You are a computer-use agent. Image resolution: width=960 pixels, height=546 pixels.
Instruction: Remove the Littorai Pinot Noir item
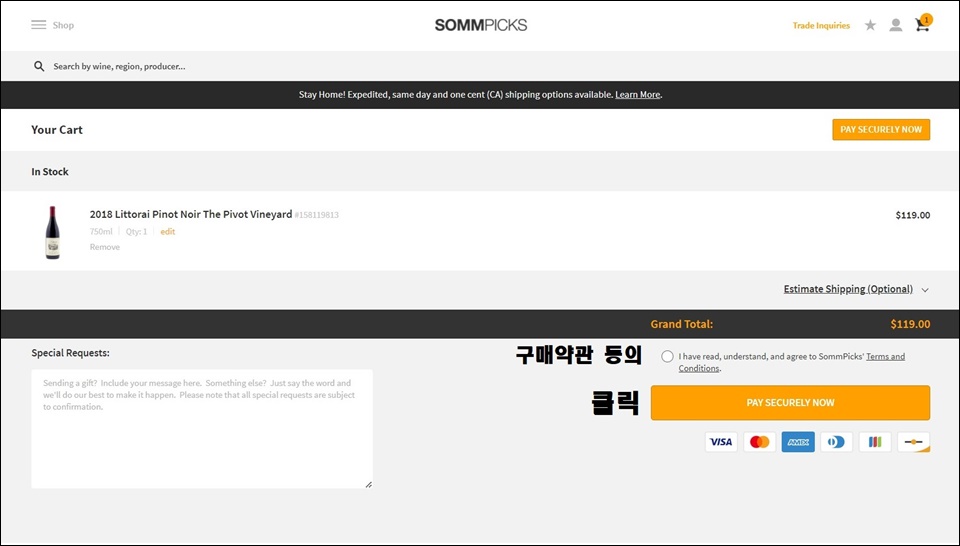point(105,247)
